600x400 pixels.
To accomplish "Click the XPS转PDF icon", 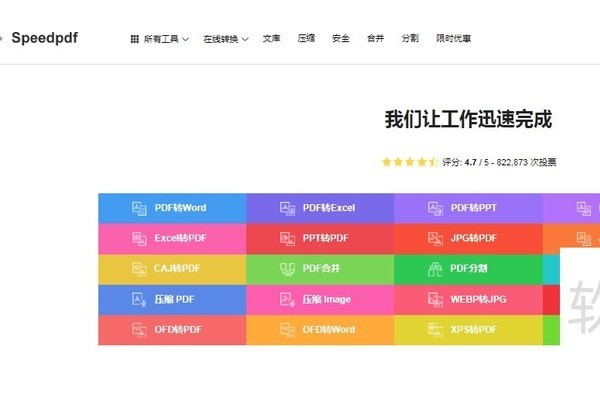I will click(x=435, y=330).
